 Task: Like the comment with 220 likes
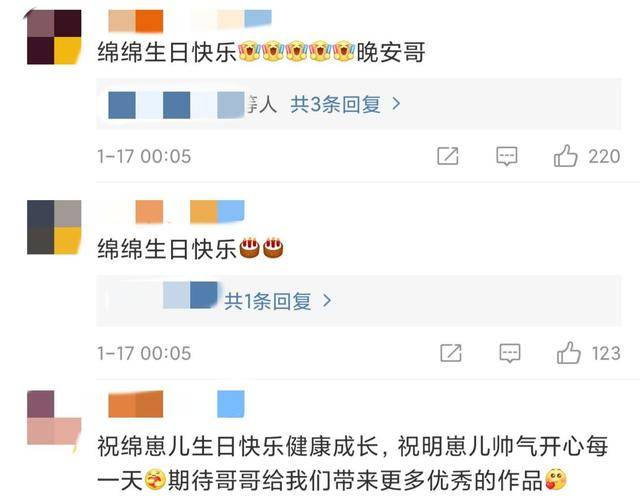[x=565, y=156]
